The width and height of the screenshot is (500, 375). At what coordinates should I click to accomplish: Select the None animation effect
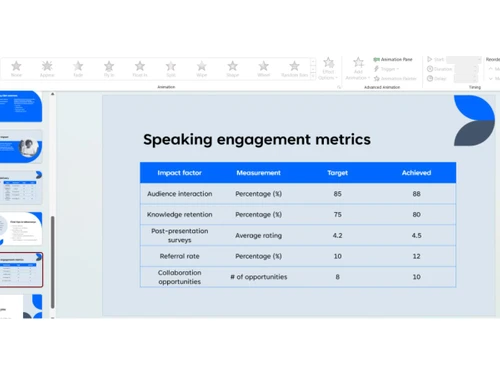click(16, 69)
